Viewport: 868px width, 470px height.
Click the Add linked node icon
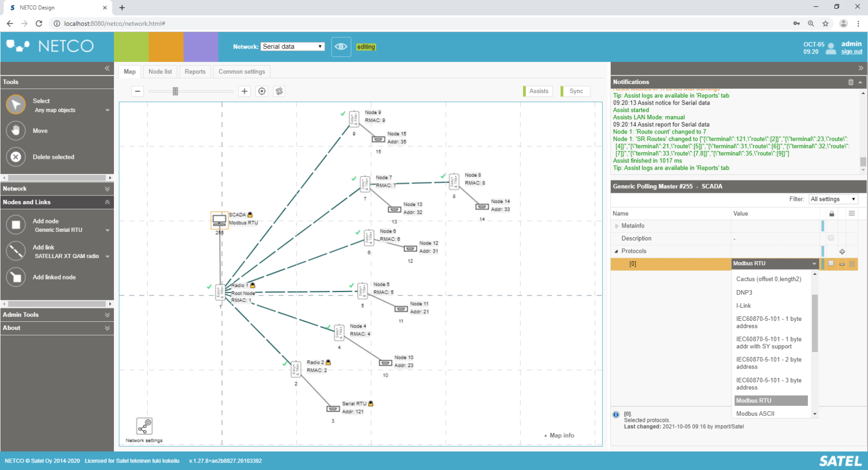pyautogui.click(x=16, y=277)
